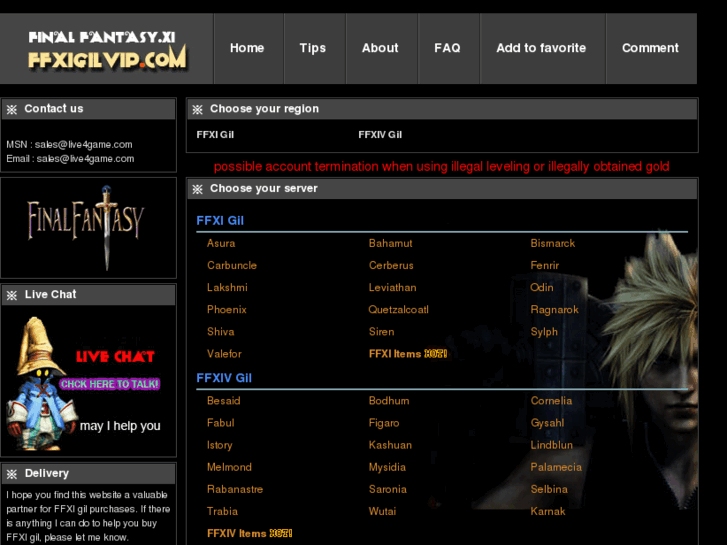Click the Selbina server
Screen dimensions: 727x545
[549, 489]
